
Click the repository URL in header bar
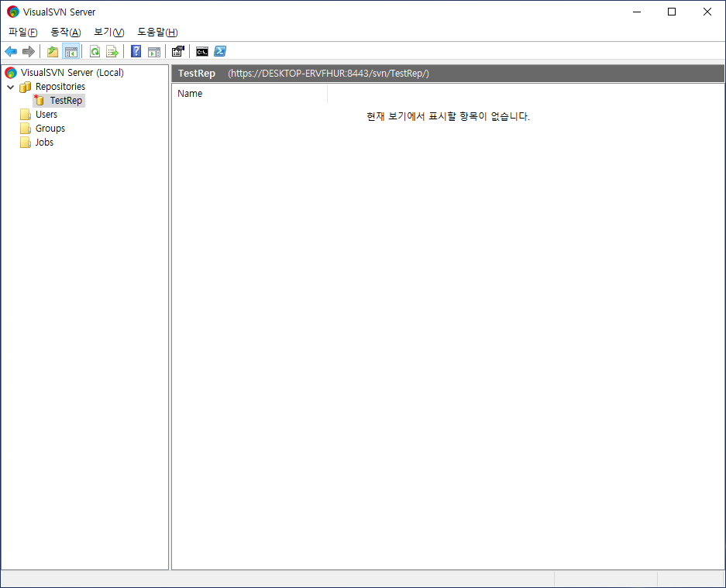pos(329,73)
